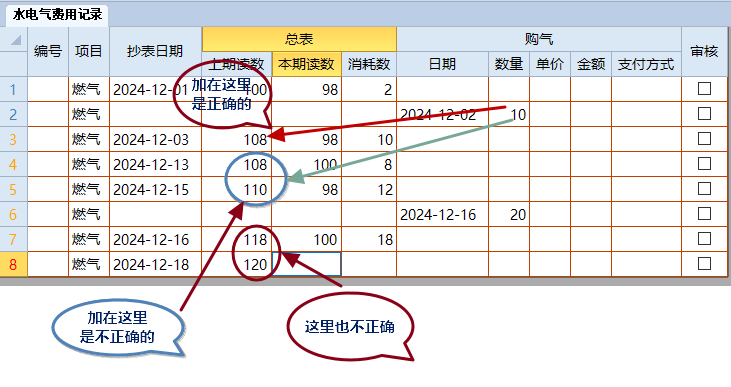This screenshot has height=387, width=731.
Task: Toggle the 审核 checkbox in row 3
Action: click(x=704, y=139)
